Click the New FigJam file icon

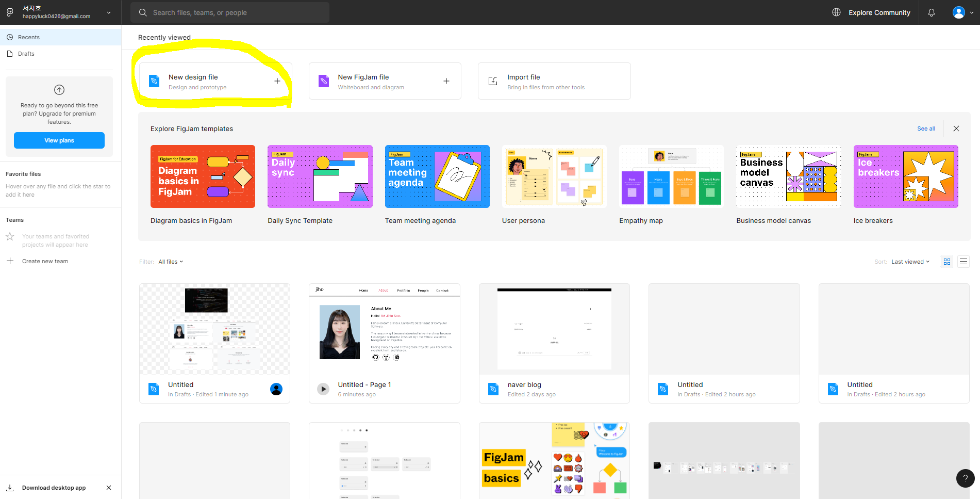(x=324, y=81)
